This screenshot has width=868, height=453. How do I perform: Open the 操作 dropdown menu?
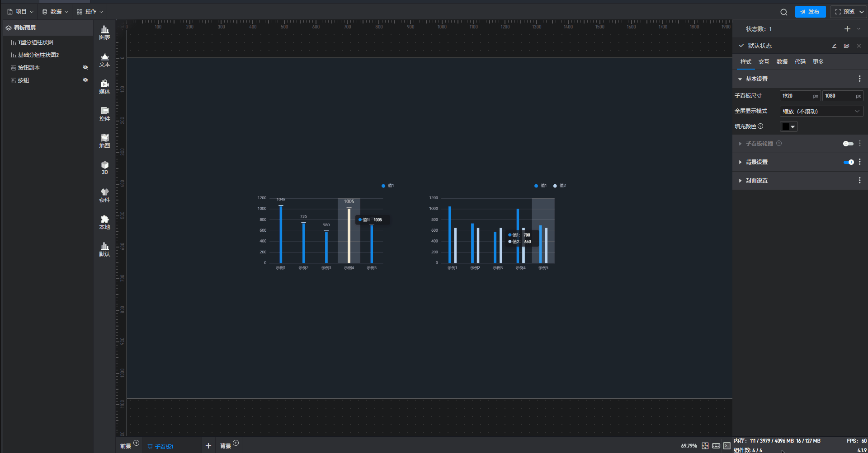tap(90, 12)
